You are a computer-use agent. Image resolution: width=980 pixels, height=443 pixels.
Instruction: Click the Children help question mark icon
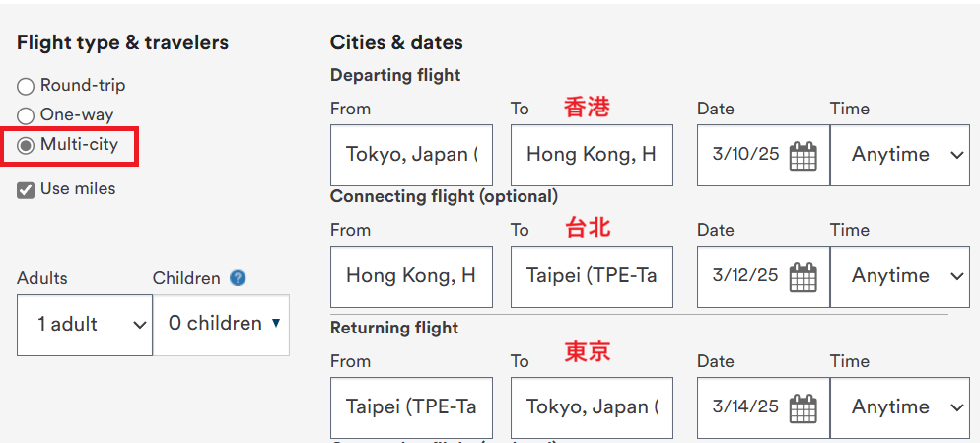[238, 278]
